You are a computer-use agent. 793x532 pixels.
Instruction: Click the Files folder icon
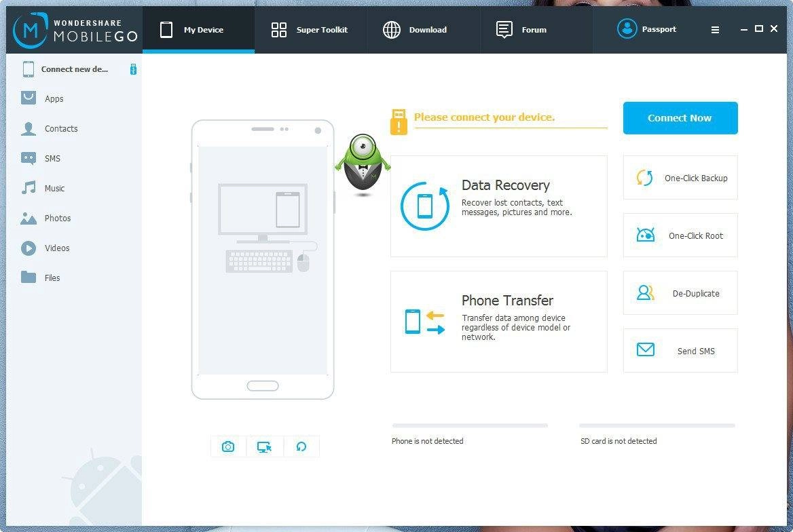pyautogui.click(x=29, y=277)
